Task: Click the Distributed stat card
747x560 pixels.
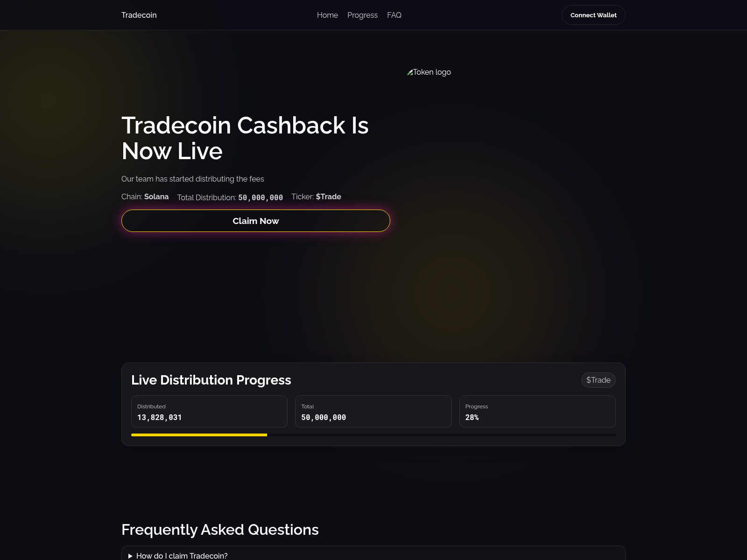Action: 209,412
